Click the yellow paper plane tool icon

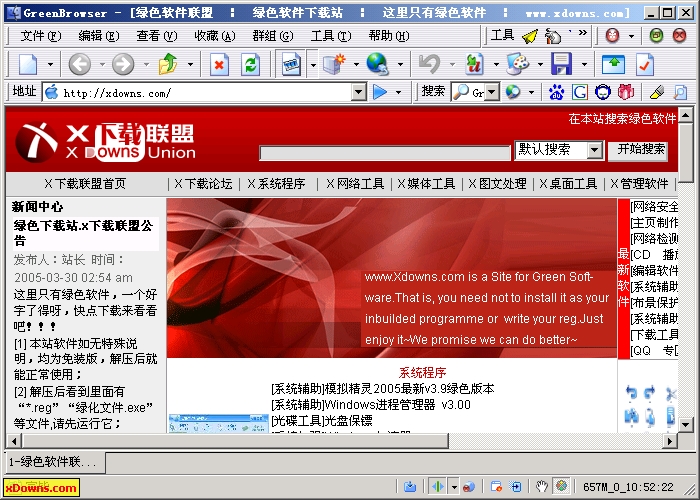pos(530,36)
